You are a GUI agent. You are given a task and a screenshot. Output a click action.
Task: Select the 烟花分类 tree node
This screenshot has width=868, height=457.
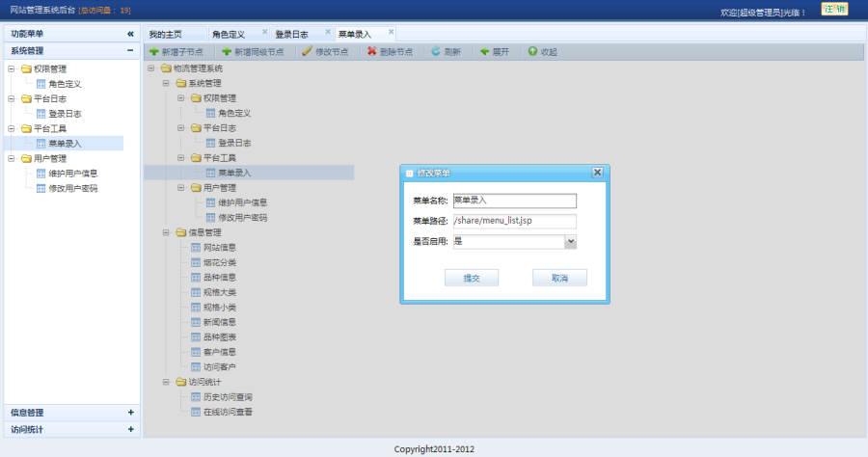(220, 262)
